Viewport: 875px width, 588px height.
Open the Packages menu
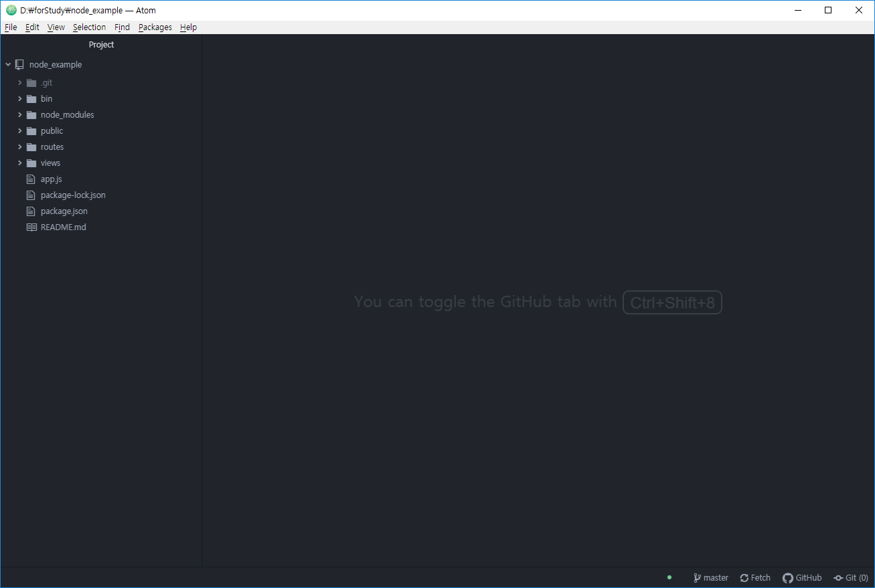point(155,27)
